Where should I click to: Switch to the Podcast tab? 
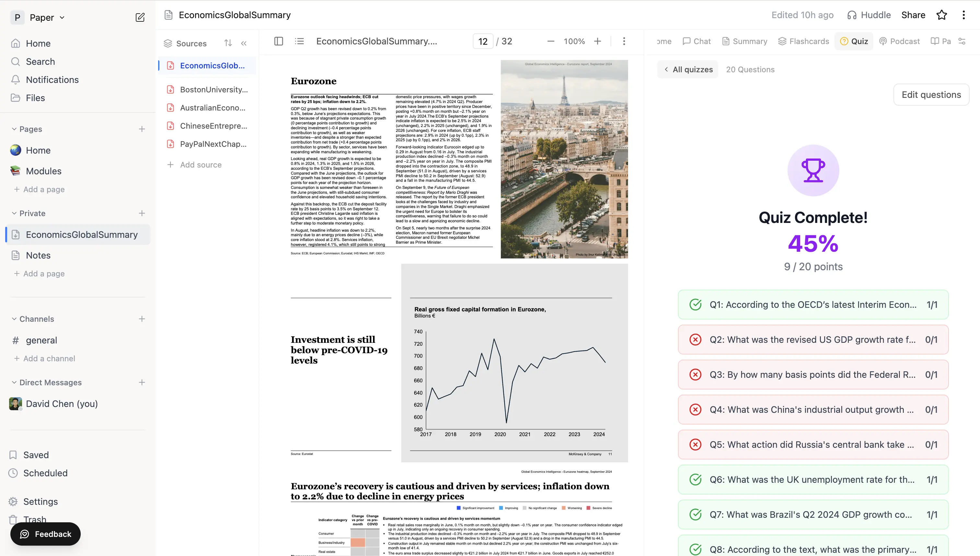click(x=900, y=41)
